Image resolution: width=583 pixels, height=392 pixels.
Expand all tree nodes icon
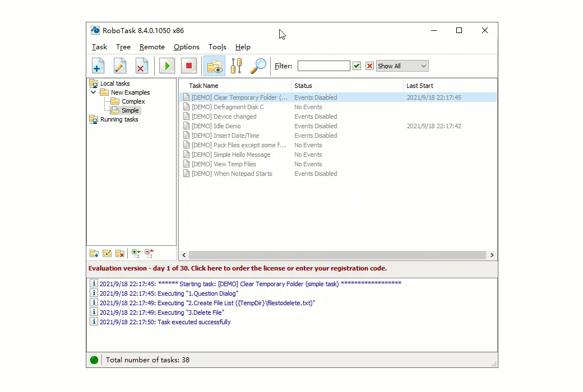click(x=136, y=254)
